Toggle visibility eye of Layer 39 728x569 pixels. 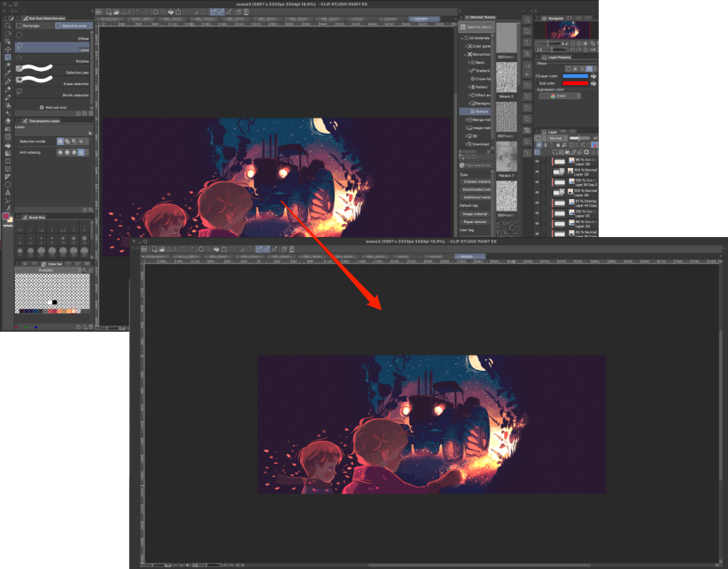538,161
